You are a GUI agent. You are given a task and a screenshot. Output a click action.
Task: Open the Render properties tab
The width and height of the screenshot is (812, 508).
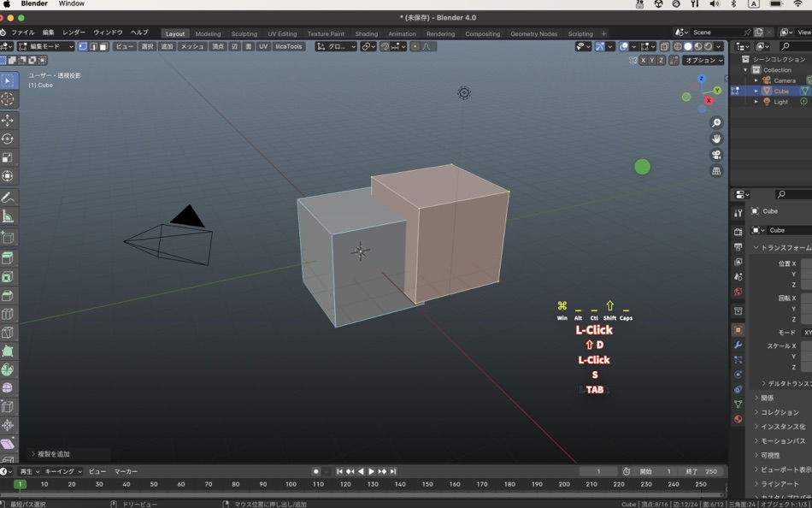[x=738, y=232]
